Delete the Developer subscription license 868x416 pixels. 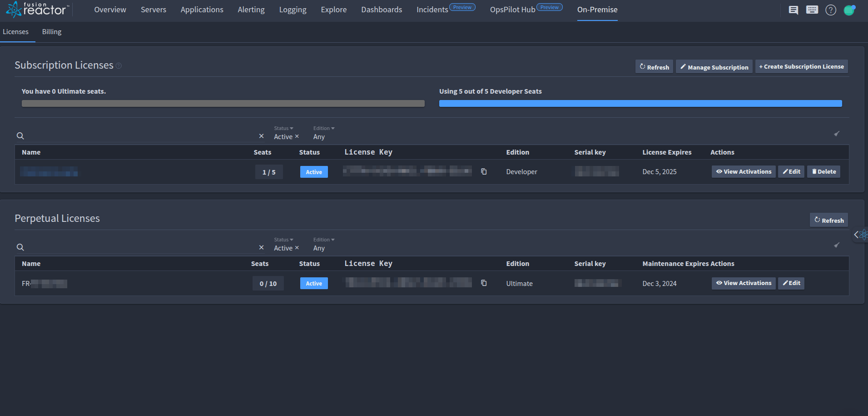pos(823,171)
